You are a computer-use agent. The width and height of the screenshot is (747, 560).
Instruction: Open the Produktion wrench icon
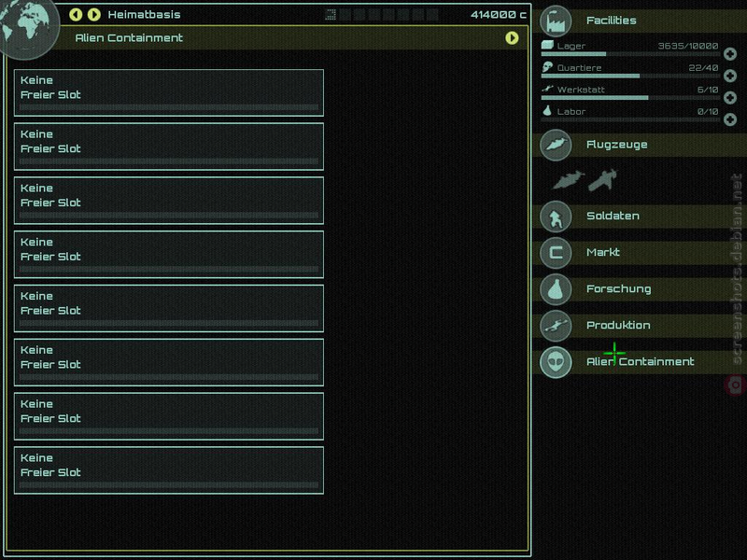click(556, 325)
